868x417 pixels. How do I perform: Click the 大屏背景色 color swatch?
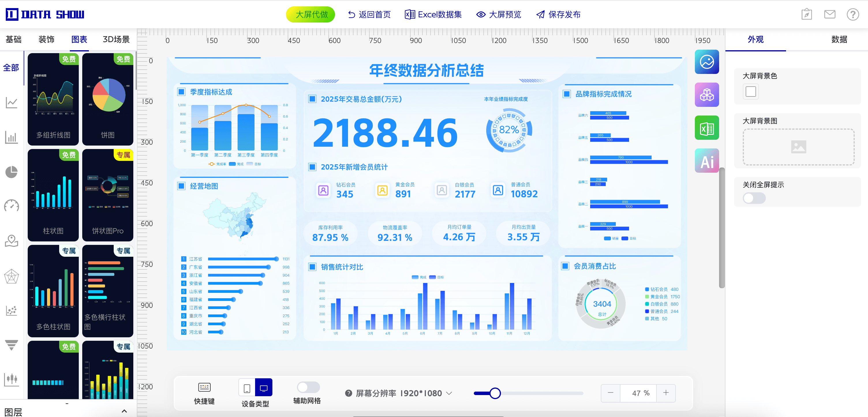pyautogui.click(x=751, y=92)
